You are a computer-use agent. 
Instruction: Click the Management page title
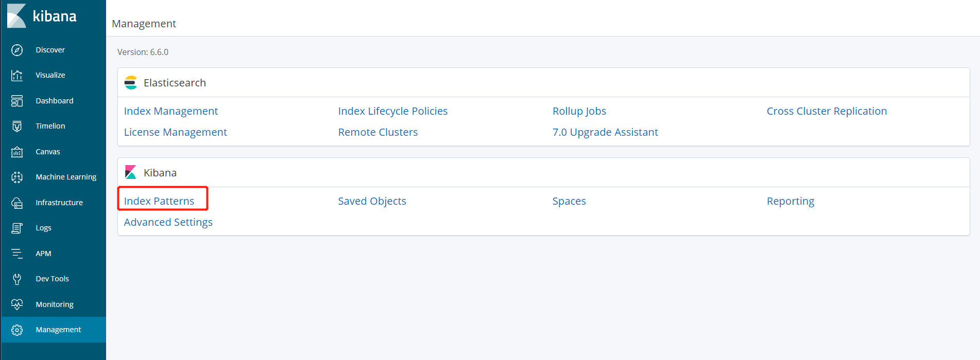[144, 24]
